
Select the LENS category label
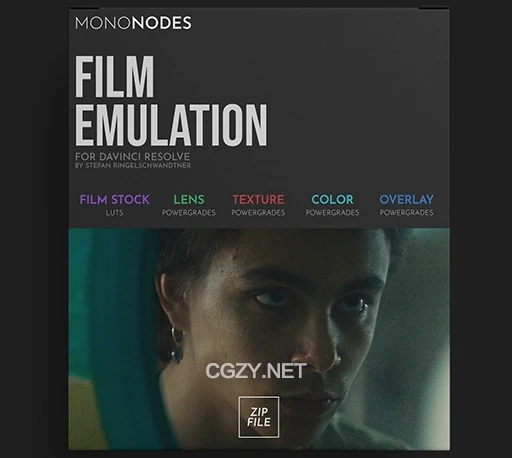click(189, 199)
